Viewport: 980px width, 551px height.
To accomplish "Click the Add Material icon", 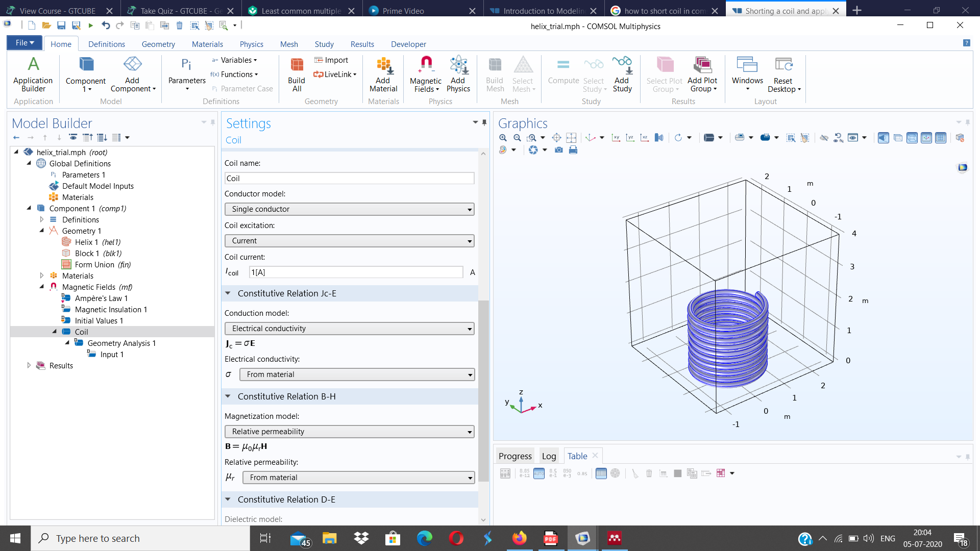I will [x=383, y=74].
